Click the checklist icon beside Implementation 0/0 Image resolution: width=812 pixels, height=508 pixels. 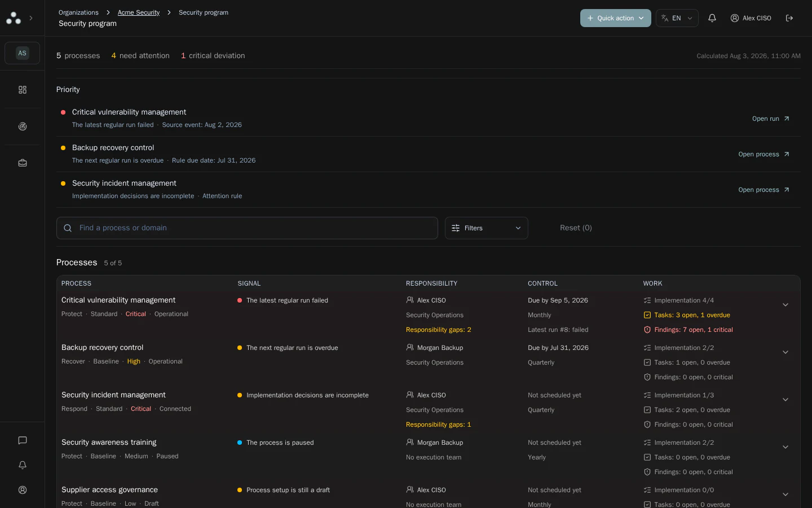point(647,490)
